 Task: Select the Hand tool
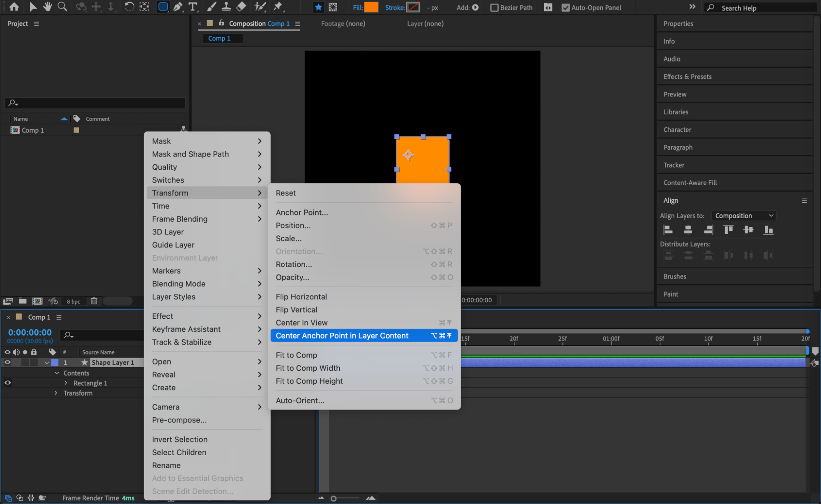click(x=48, y=7)
